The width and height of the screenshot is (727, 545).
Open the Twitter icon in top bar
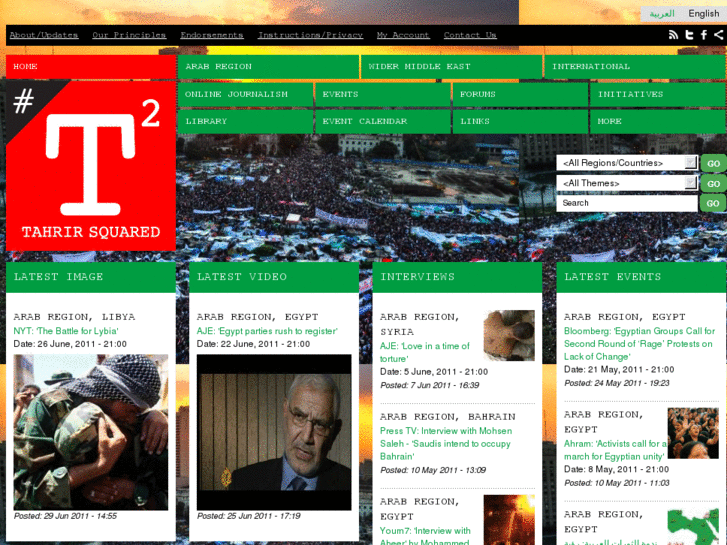[689, 35]
